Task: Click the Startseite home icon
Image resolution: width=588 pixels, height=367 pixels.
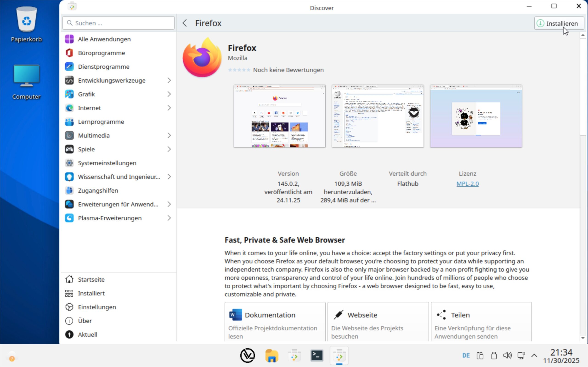Action: tap(69, 280)
